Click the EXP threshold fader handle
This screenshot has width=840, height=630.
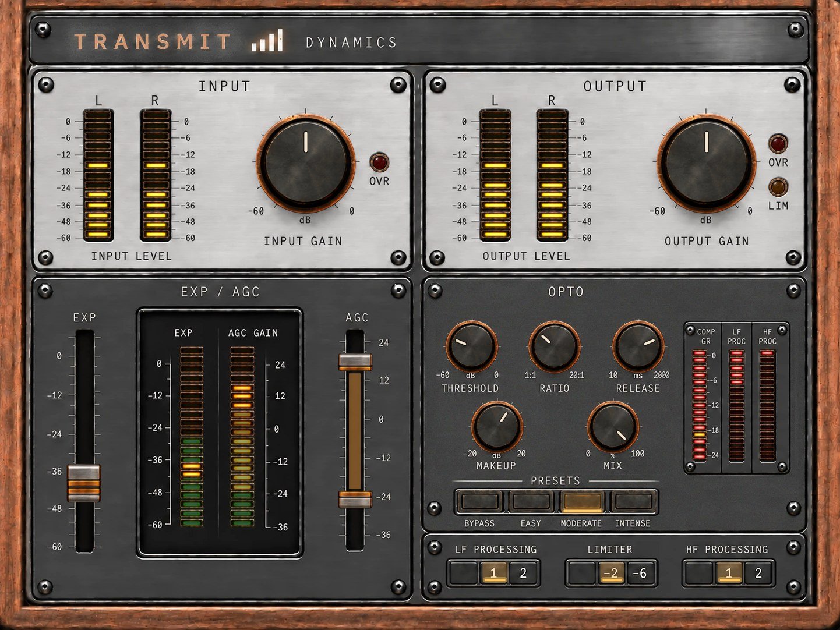tap(84, 483)
